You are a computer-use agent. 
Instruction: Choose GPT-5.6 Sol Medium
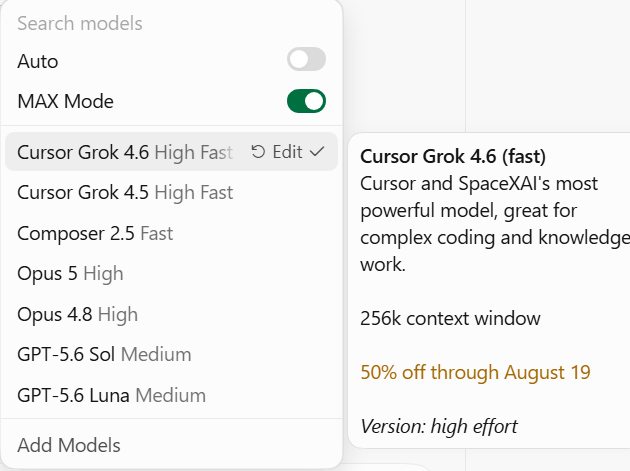[172, 354]
